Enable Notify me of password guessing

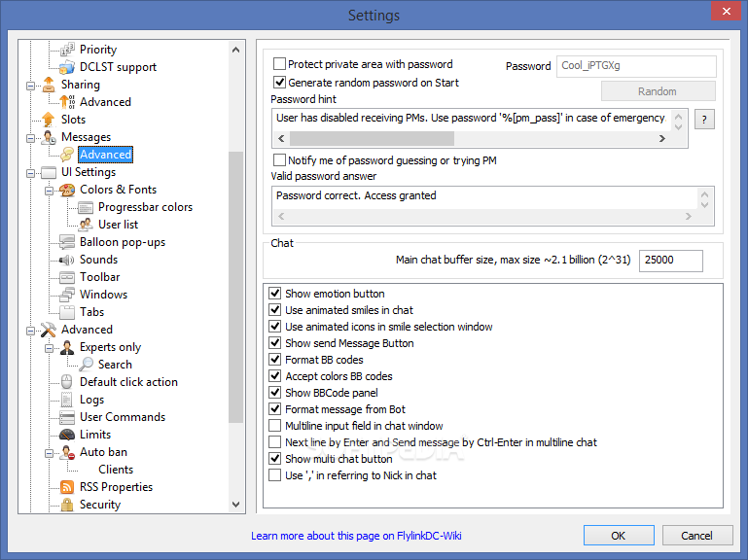coord(279,159)
